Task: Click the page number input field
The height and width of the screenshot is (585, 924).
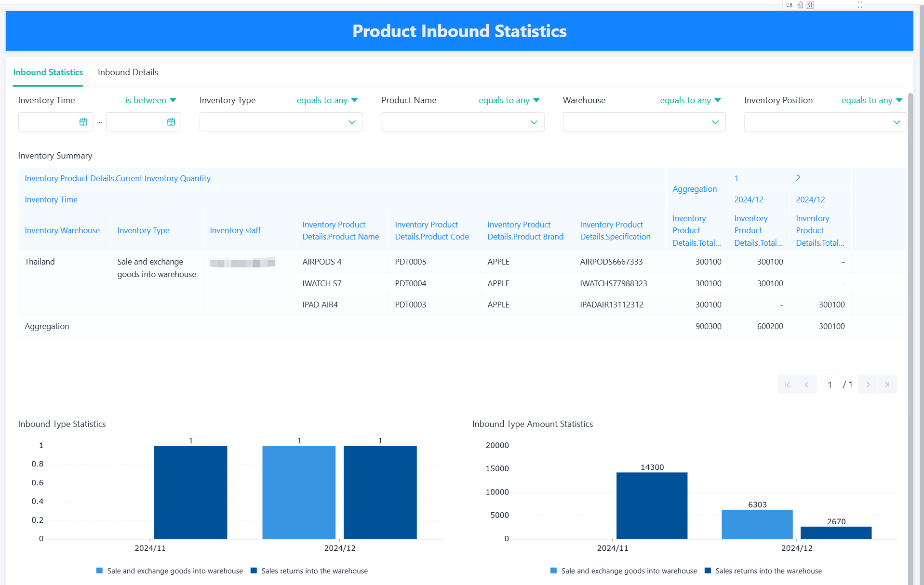Action: coord(830,385)
